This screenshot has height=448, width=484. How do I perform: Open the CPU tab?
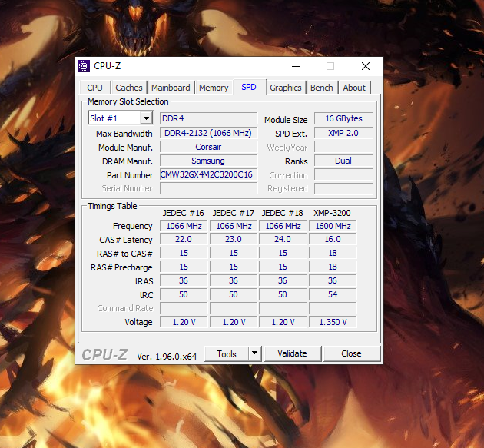(x=94, y=88)
